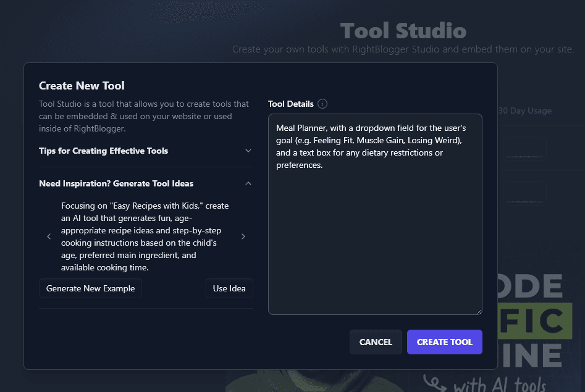Click the downward chevron beside Tips heading

pyautogui.click(x=248, y=151)
